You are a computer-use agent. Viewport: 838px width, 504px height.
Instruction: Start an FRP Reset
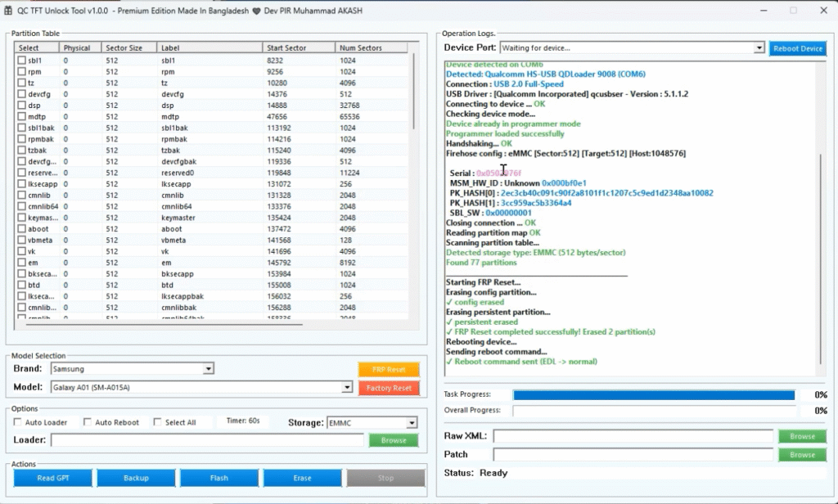(x=389, y=369)
